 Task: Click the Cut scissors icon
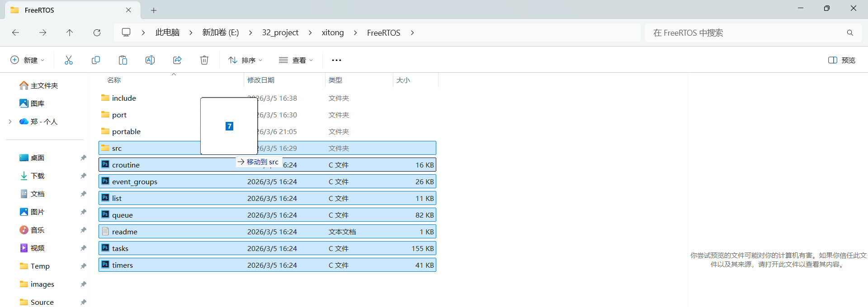tap(69, 60)
